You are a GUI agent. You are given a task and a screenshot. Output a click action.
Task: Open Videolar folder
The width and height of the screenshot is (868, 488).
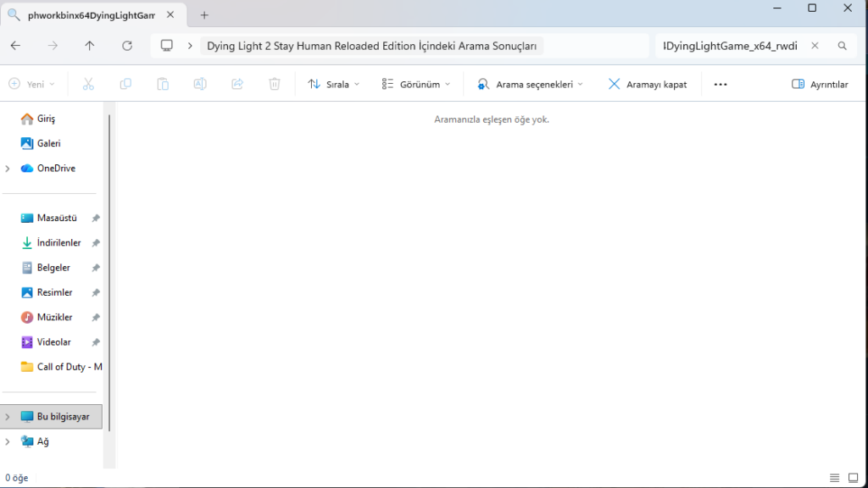(53, 342)
